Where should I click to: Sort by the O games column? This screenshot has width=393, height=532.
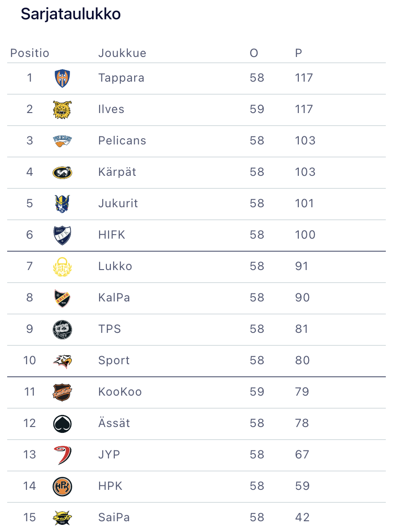coord(254,53)
